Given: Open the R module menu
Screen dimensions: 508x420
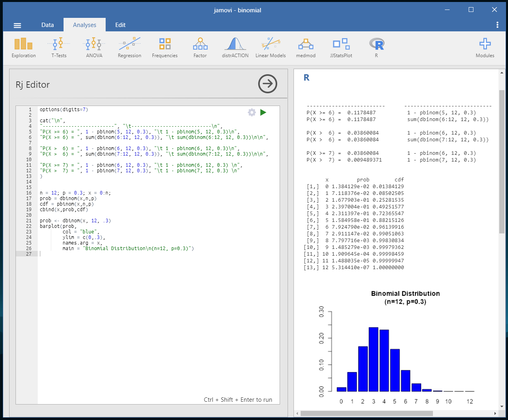Looking at the screenshot, I should (377, 48).
